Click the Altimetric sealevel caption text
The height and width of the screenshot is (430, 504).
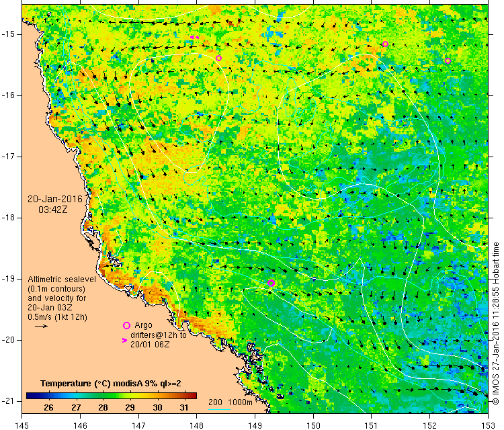pyautogui.click(x=62, y=279)
